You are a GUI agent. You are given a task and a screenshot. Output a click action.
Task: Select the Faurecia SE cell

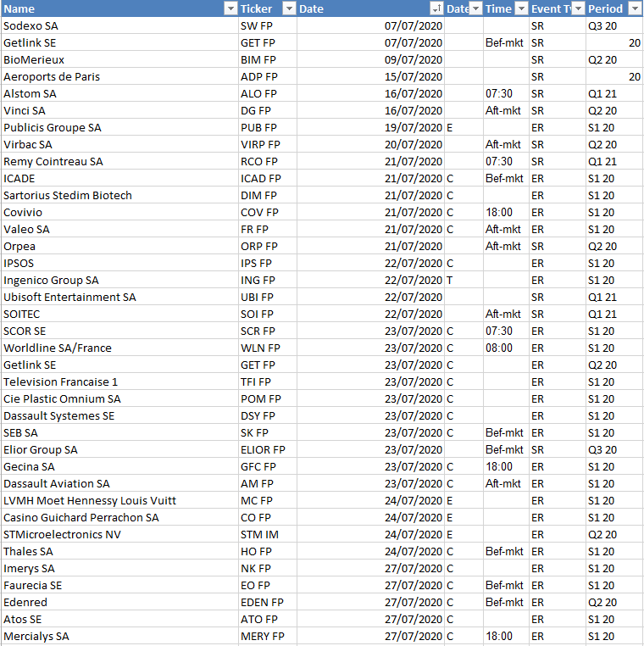click(119, 586)
